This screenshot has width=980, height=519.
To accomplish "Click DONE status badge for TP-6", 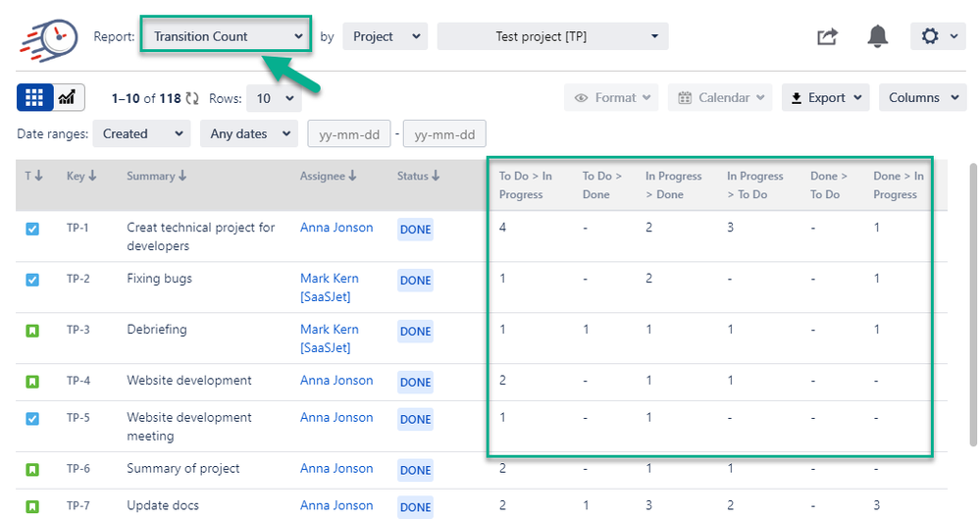I will point(416,470).
